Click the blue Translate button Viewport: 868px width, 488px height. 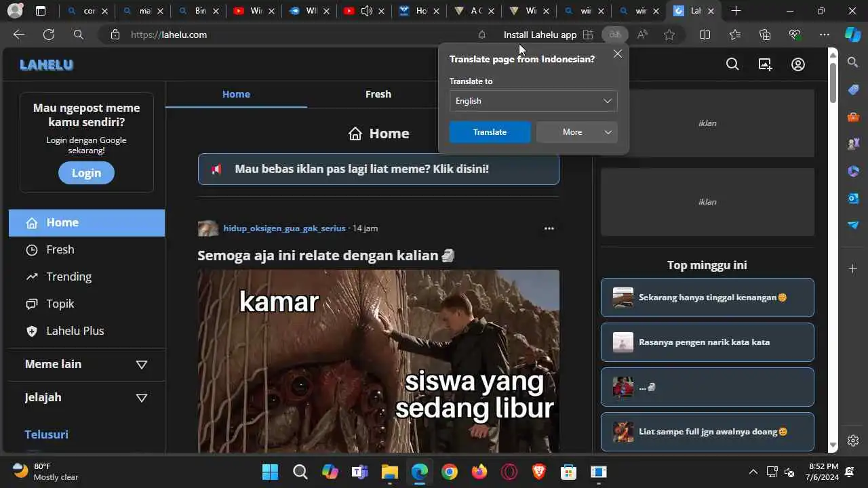(490, 132)
